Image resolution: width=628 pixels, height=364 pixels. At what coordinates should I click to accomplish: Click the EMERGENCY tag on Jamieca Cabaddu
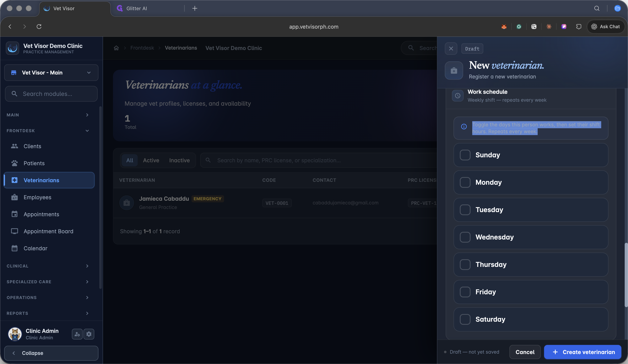pos(208,199)
